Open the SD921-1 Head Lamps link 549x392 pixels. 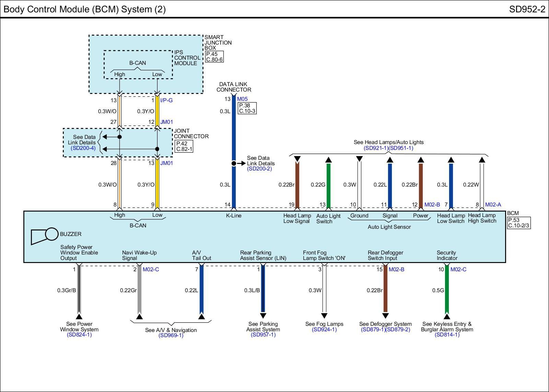[x=376, y=148]
